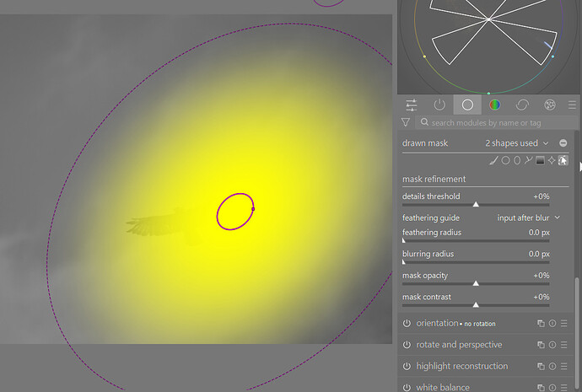Open multi-instance options for orientation module
The height and width of the screenshot is (392, 582).
541,324
